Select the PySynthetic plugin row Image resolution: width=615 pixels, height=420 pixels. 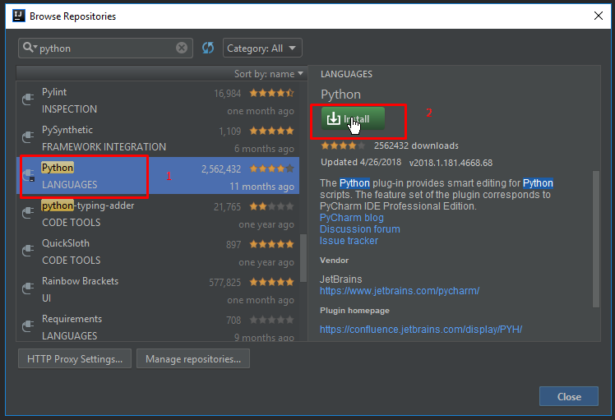(x=158, y=138)
